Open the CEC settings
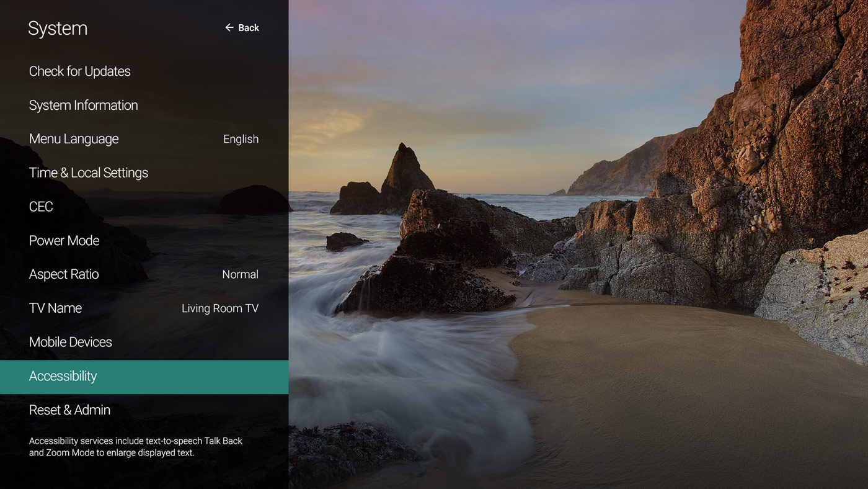This screenshot has height=489, width=868. pyautogui.click(x=144, y=207)
